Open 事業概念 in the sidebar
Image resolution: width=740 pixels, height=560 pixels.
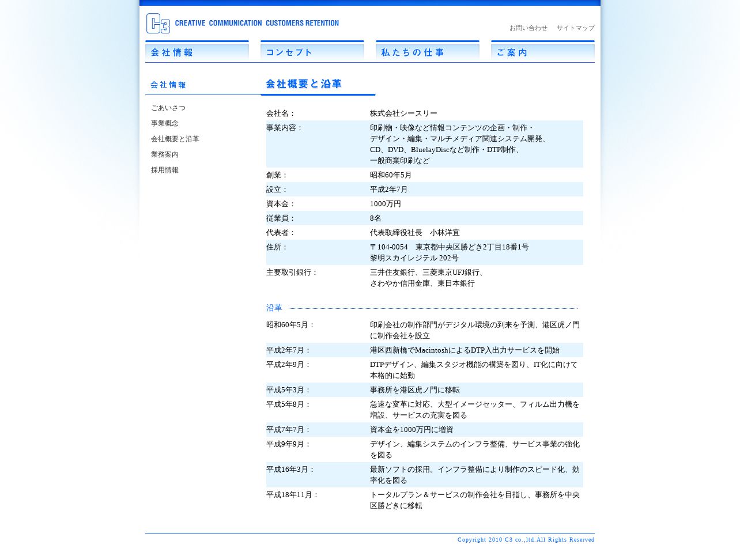[x=165, y=123]
